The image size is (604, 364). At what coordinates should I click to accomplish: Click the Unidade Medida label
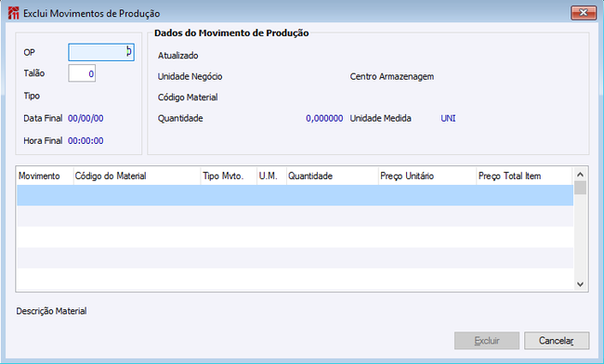click(x=380, y=118)
